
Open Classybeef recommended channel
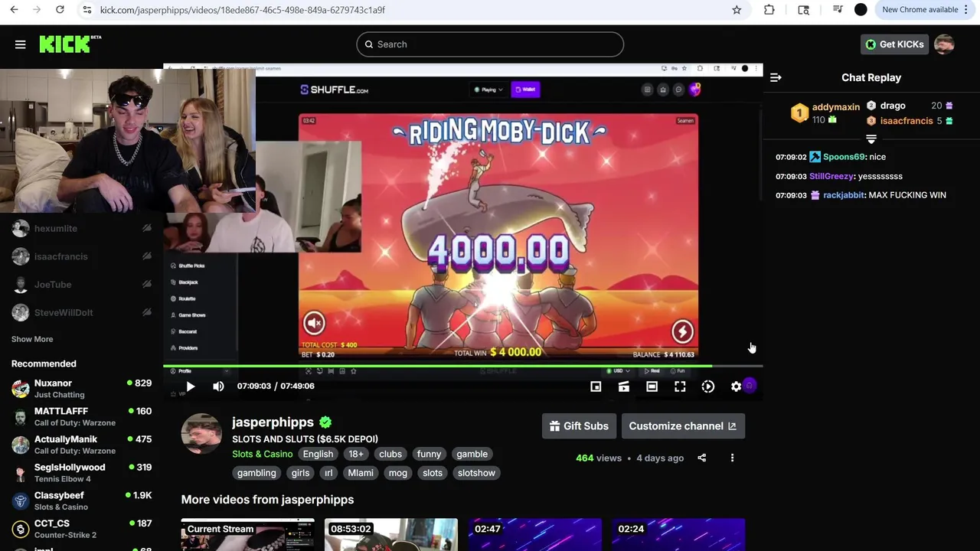click(81, 501)
